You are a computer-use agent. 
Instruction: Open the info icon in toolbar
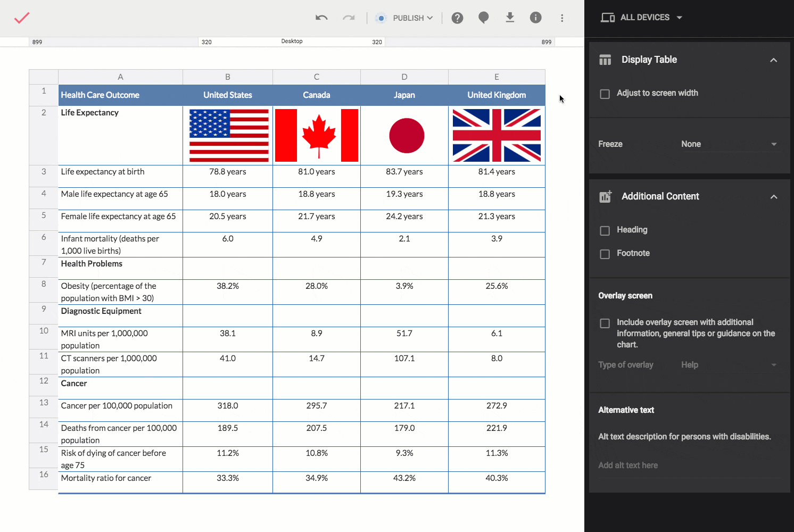pos(535,18)
